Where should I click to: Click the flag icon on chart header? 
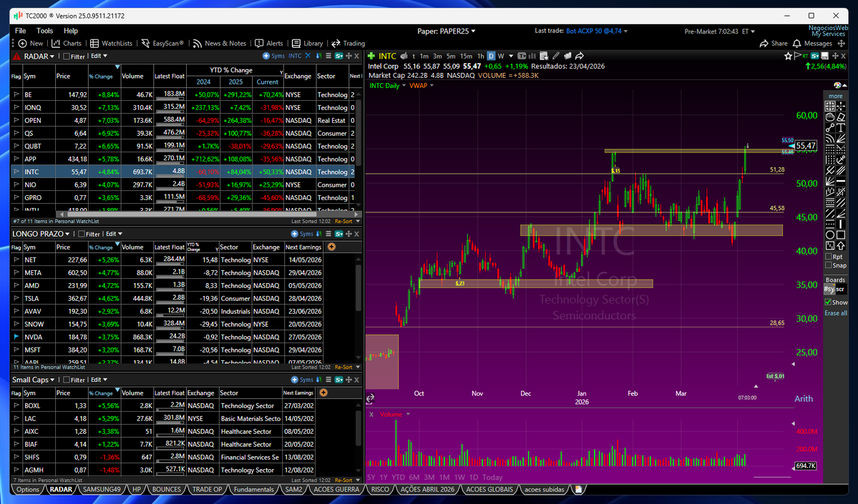point(797,56)
